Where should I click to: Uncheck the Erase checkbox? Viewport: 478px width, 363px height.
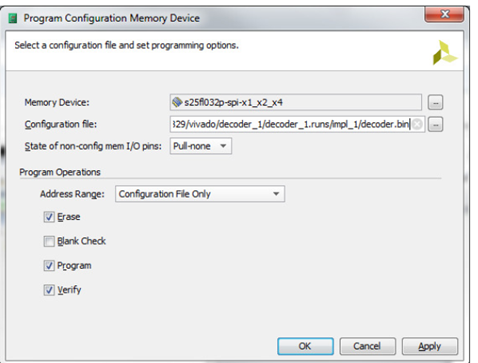click(x=49, y=217)
